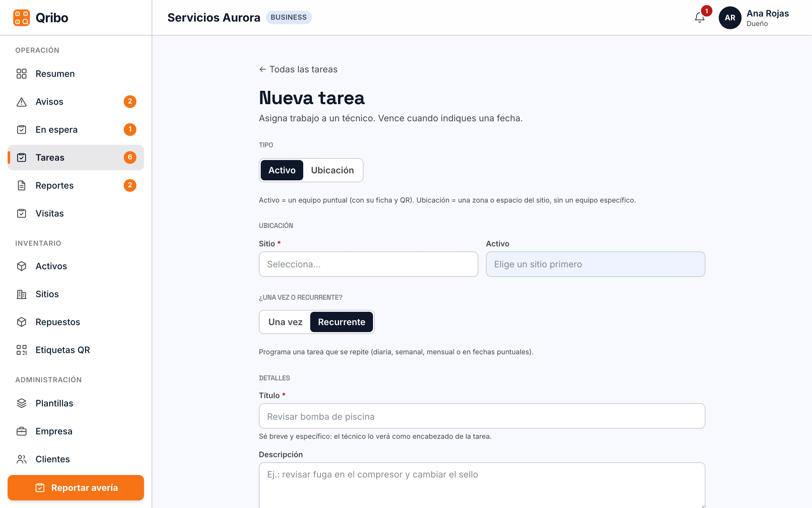Click the BUSINESS plan badge
Image resolution: width=812 pixels, height=508 pixels.
289,17
